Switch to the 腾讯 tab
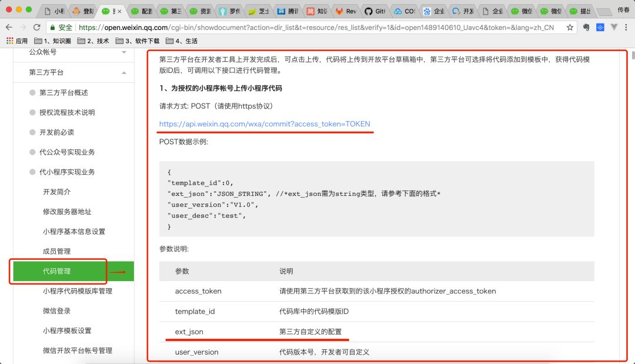Image resolution: width=635 pixels, height=364 pixels. (288, 11)
